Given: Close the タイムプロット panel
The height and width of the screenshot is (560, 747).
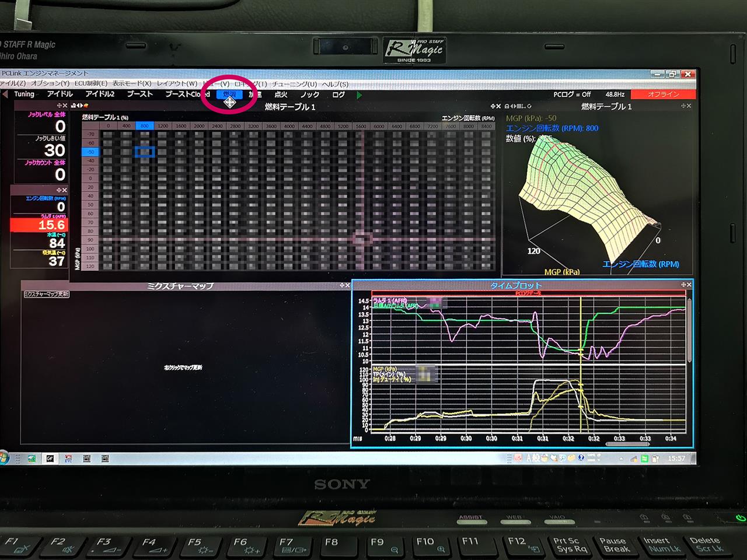Looking at the screenshot, I should point(689,285).
